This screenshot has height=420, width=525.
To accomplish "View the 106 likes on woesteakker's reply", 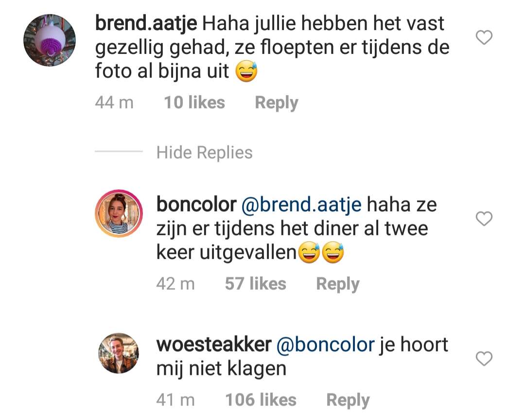I will point(261,400).
